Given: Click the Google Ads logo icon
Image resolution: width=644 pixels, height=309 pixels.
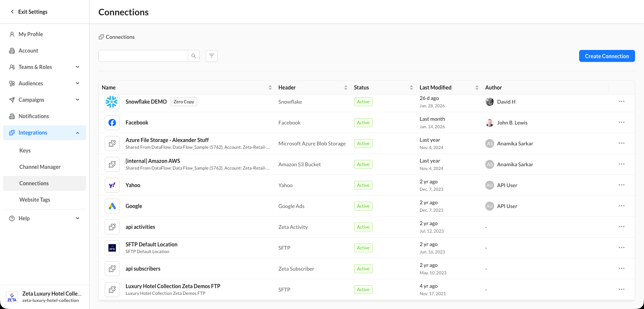Looking at the screenshot, I should click(x=112, y=206).
